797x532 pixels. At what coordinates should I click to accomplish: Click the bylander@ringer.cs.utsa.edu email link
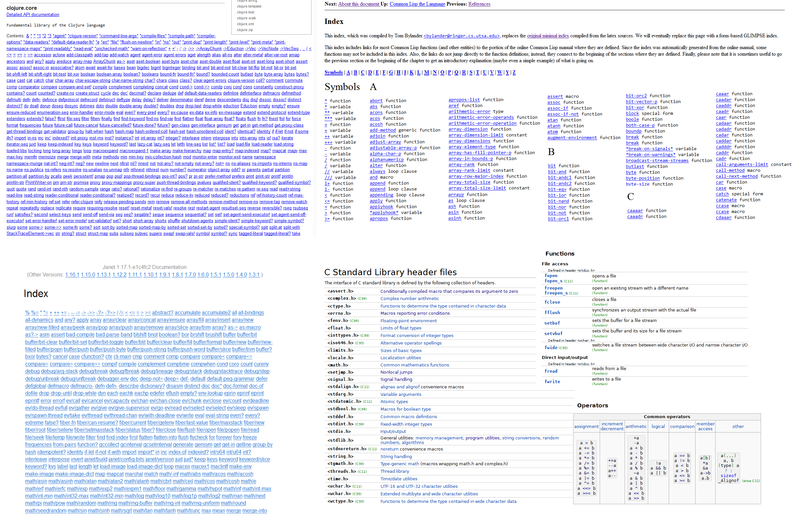coord(461,36)
